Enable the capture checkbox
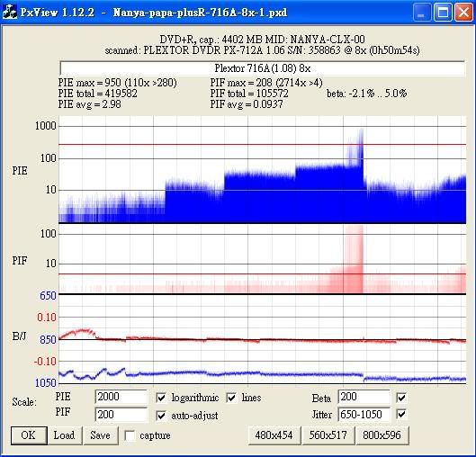 [130, 435]
